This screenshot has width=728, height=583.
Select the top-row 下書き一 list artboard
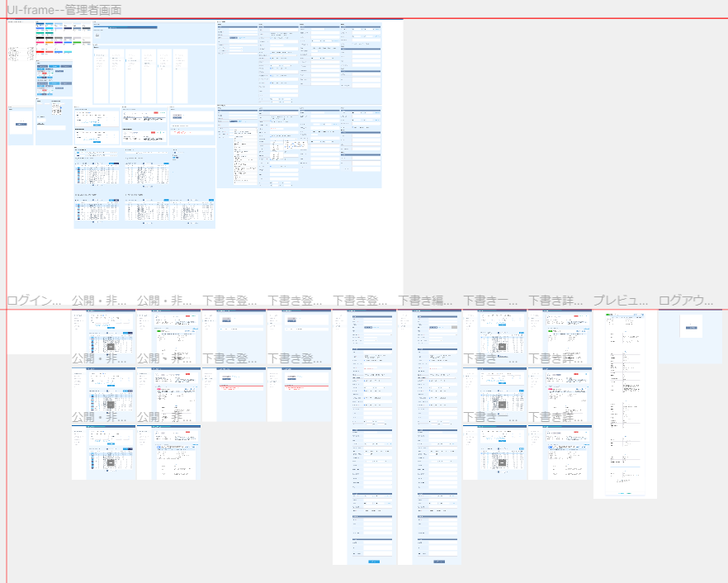[x=494, y=334]
